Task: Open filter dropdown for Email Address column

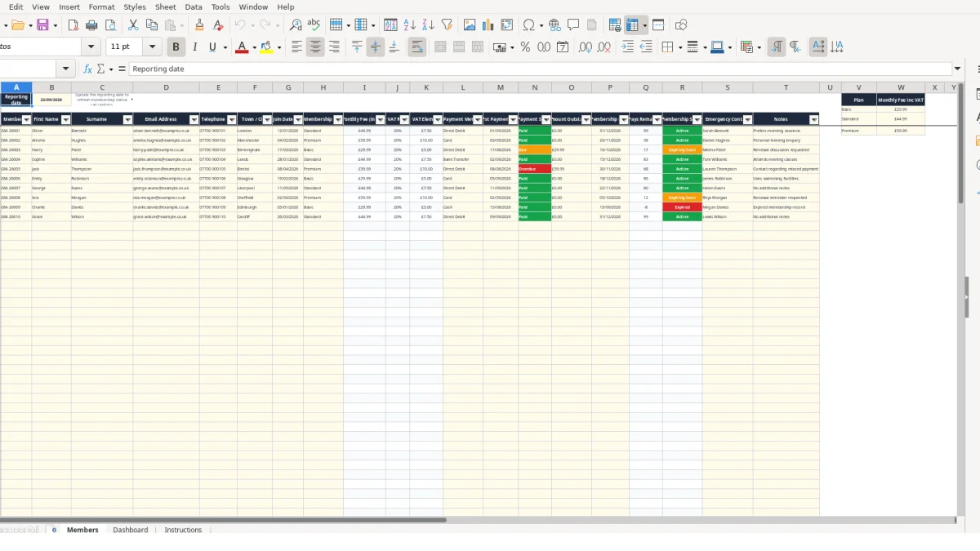Action: click(x=194, y=120)
